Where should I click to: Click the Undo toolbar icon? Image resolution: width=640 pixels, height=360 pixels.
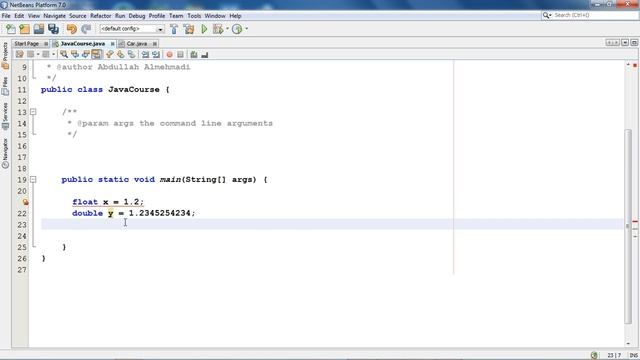pos(71,29)
